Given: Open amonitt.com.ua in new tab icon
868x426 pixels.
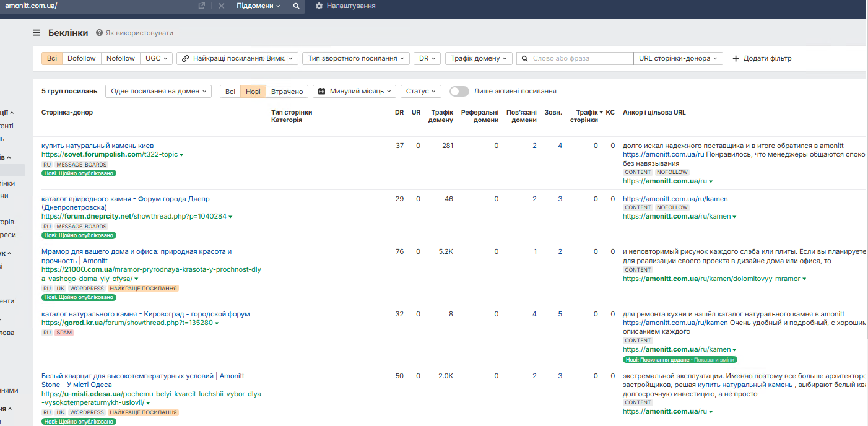Looking at the screenshot, I should [202, 6].
